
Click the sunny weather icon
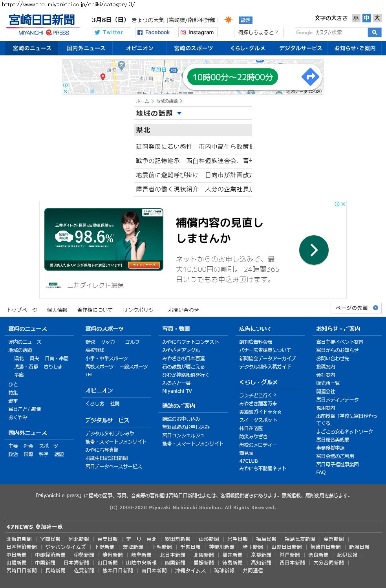tap(229, 20)
